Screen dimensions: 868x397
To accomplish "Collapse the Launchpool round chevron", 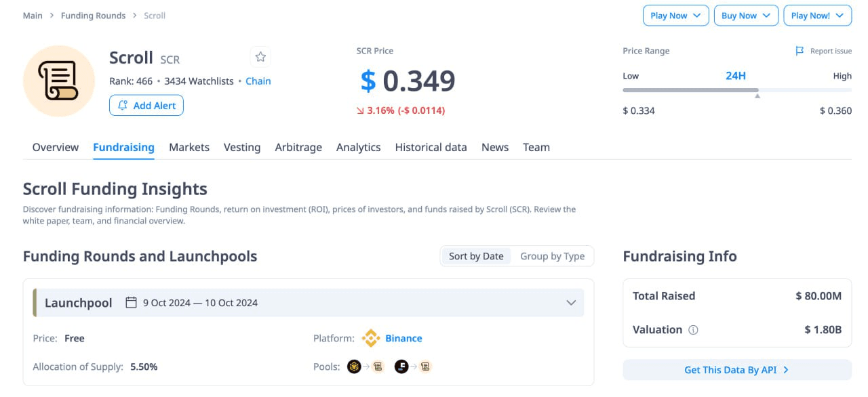I will click(571, 303).
